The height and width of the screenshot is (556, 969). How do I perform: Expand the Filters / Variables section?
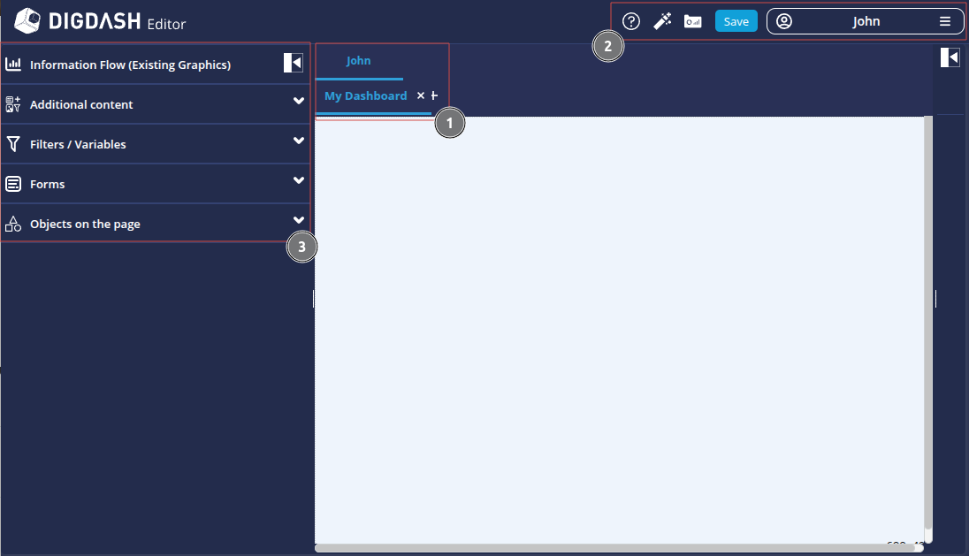tap(298, 141)
